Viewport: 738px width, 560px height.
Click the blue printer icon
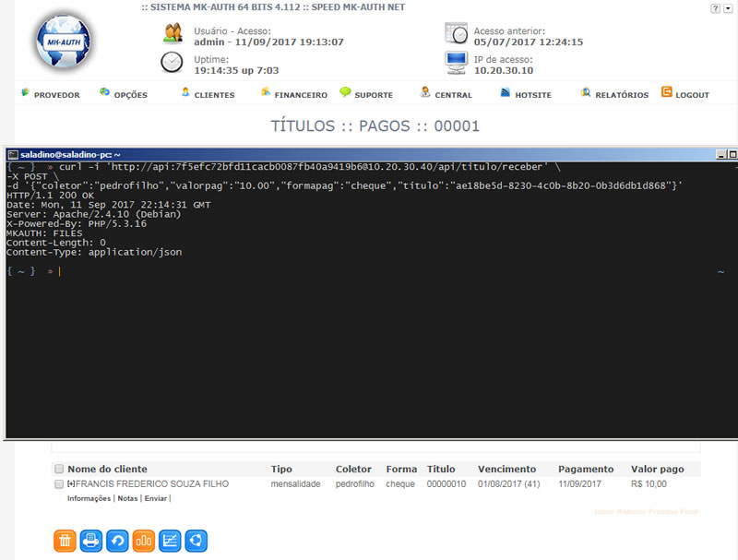[91, 541]
